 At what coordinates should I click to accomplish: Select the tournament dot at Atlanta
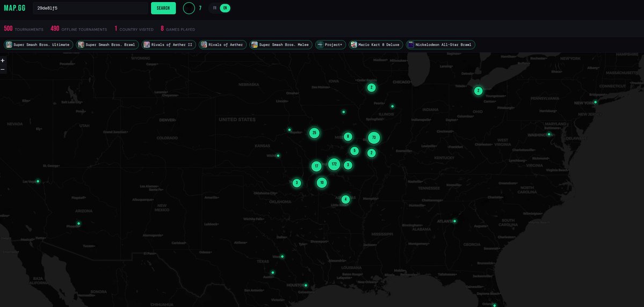coord(454,221)
